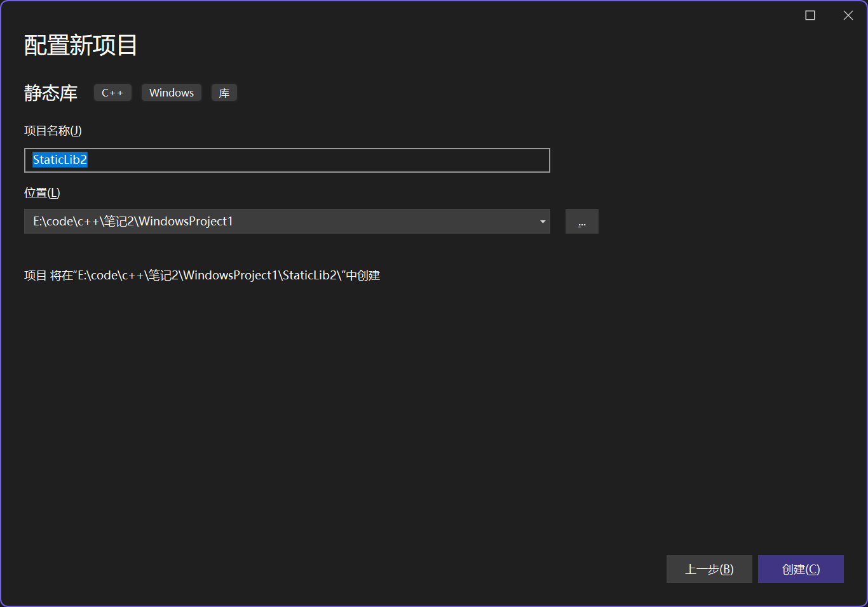Click the highlighted StaticLib2 text

(x=60, y=160)
